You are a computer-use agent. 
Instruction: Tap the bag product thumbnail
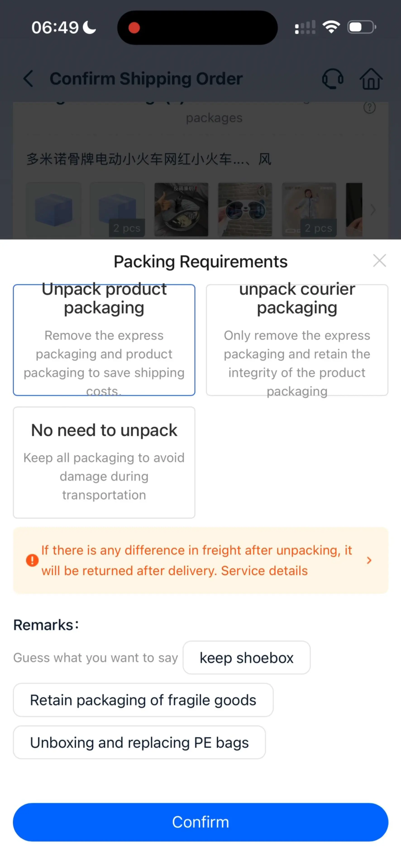(x=181, y=210)
